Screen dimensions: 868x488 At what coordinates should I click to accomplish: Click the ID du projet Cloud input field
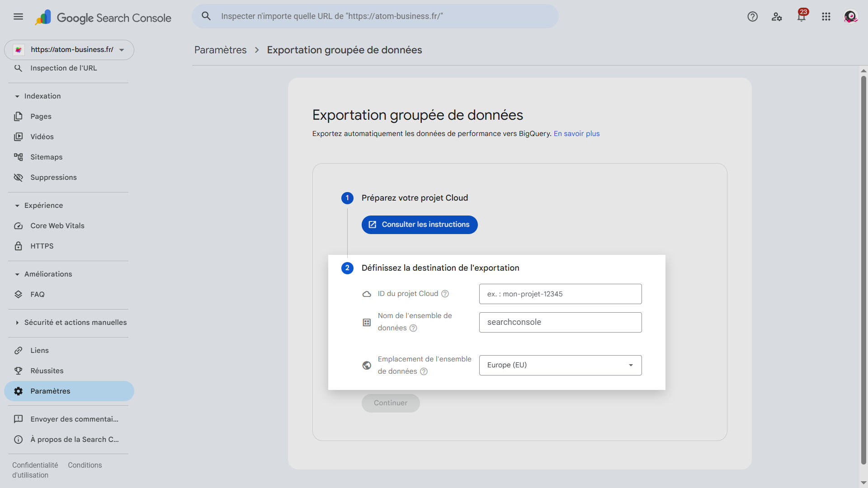560,294
